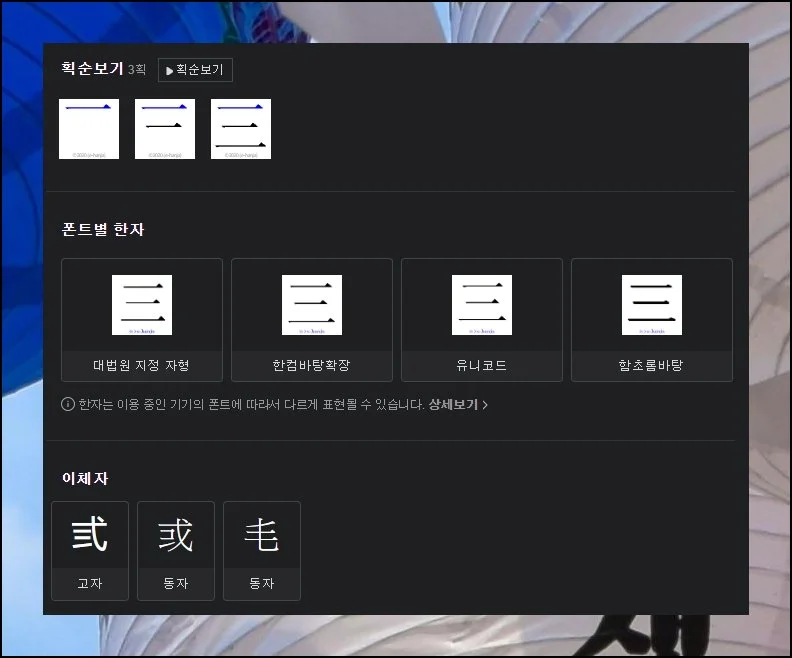The width and height of the screenshot is (792, 658).
Task: Click the 획순보기 section heading text
Action: point(92,69)
